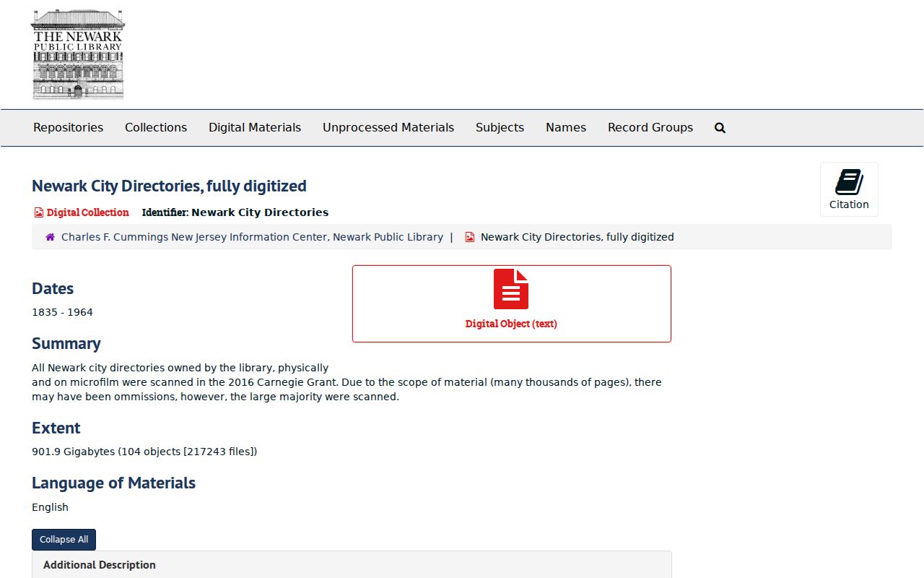Click the Citation book icon
This screenshot has height=578, width=924.
coord(849,182)
